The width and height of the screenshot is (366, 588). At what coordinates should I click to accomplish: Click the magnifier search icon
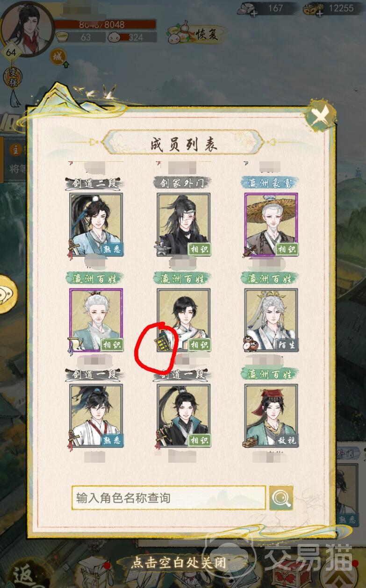click(281, 498)
